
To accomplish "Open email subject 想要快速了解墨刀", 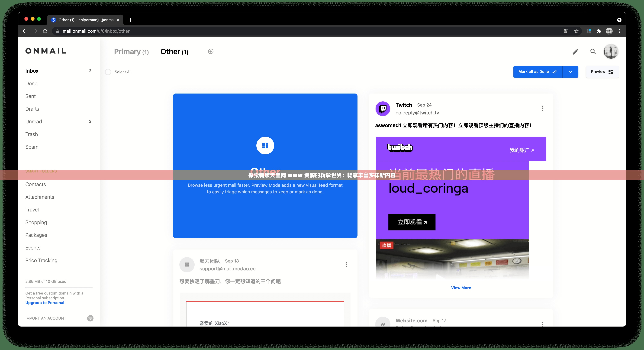I will (x=230, y=282).
